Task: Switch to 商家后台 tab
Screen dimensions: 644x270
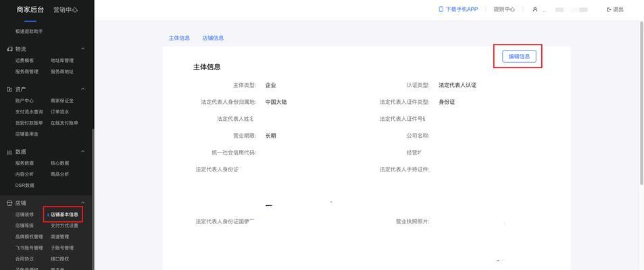Action: (30, 9)
